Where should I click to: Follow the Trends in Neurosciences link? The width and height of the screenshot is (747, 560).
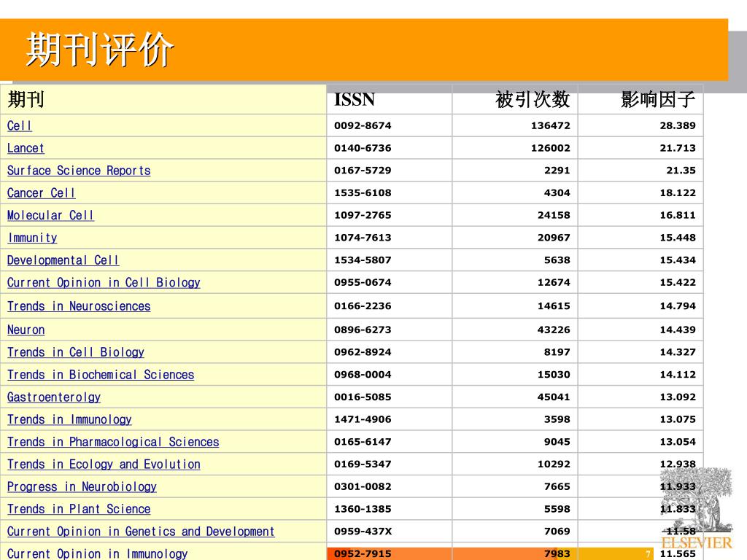[x=79, y=306]
